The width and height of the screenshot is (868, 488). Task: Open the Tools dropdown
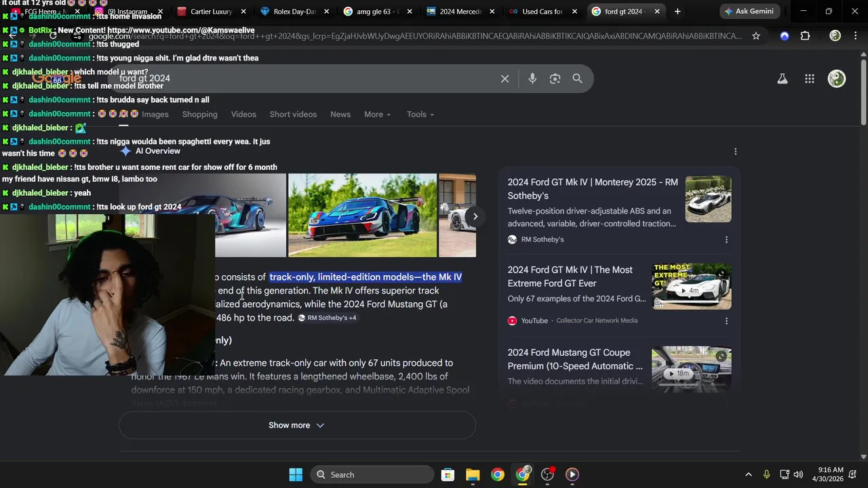[x=420, y=115]
